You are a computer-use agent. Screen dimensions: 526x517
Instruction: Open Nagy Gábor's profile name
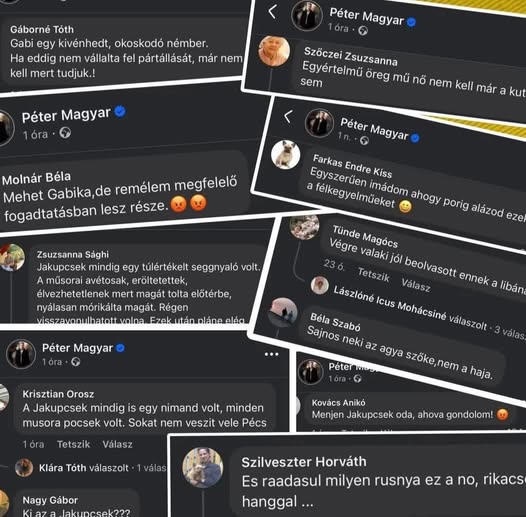50,500
